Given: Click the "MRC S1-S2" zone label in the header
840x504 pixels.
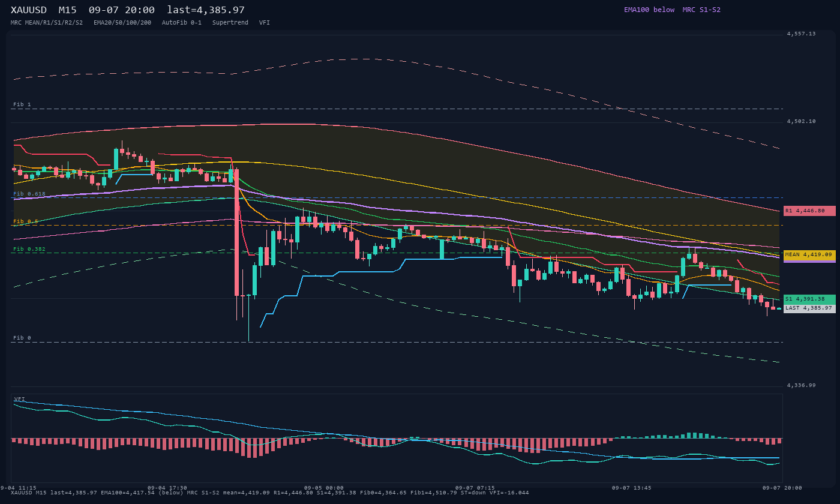Looking at the screenshot, I should (701, 10).
